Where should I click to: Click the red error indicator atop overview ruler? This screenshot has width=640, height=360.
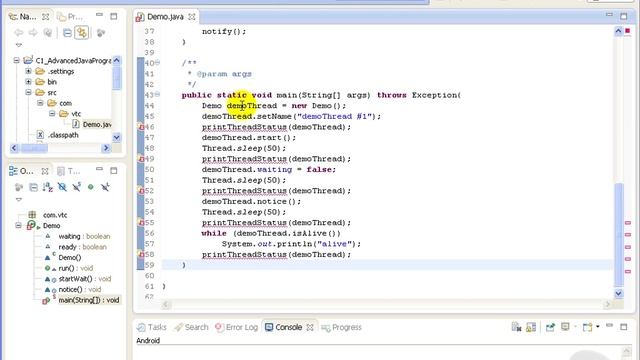coord(628,31)
